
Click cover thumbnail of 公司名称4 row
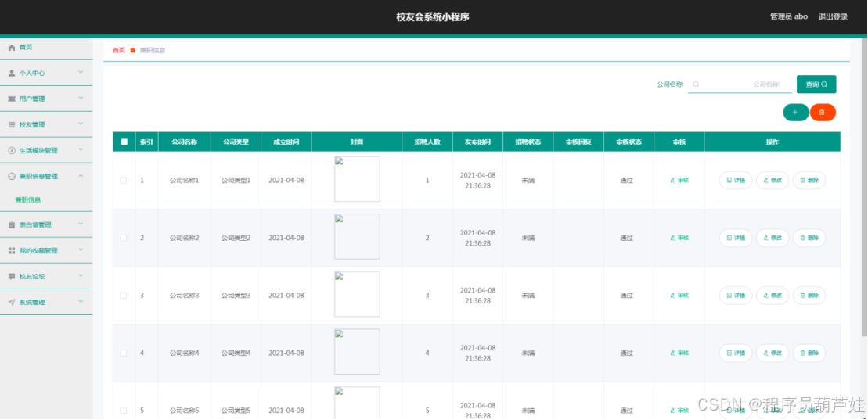[x=357, y=351]
